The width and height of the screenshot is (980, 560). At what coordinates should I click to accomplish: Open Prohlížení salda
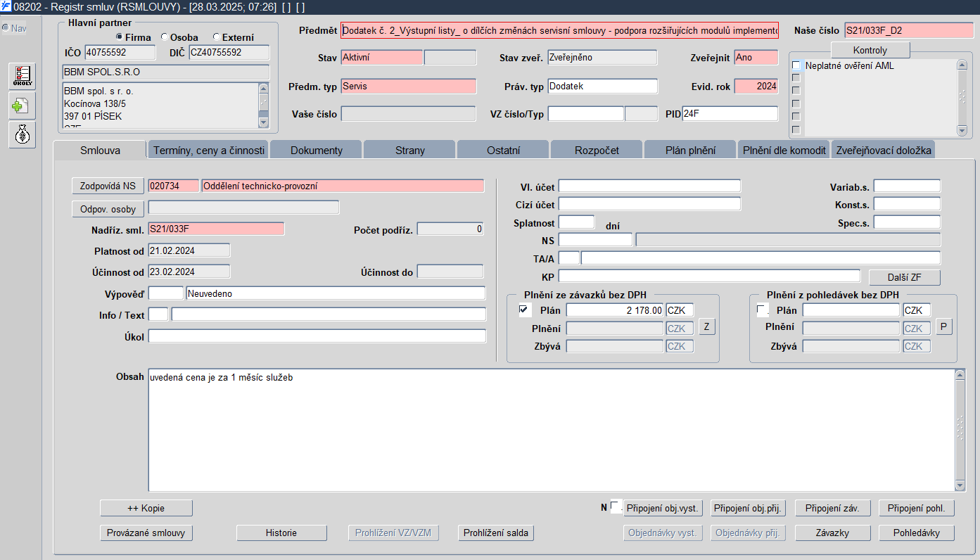(496, 533)
